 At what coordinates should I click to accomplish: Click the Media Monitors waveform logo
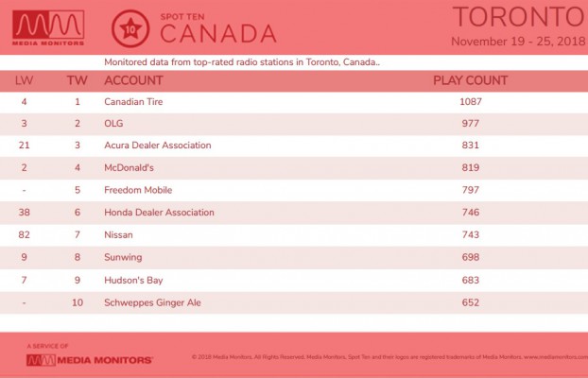pos(48,28)
